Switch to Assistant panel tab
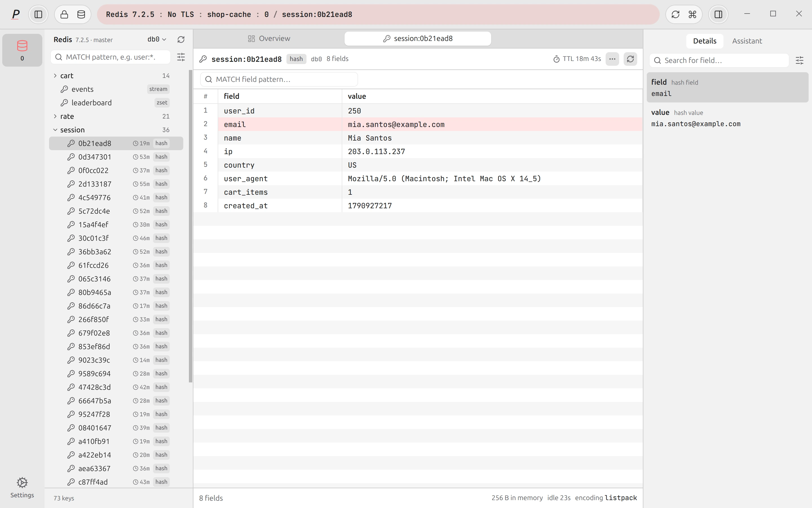The height and width of the screenshot is (508, 812). click(x=747, y=41)
